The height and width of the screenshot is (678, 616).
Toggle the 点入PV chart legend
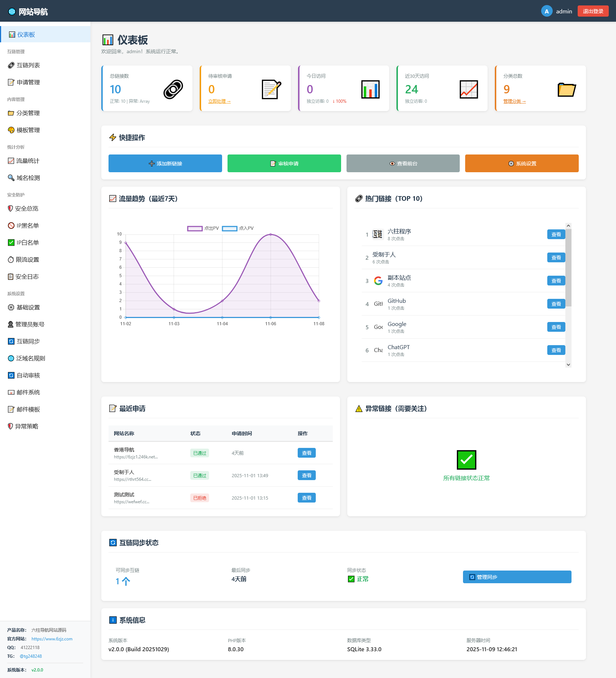coord(238,228)
